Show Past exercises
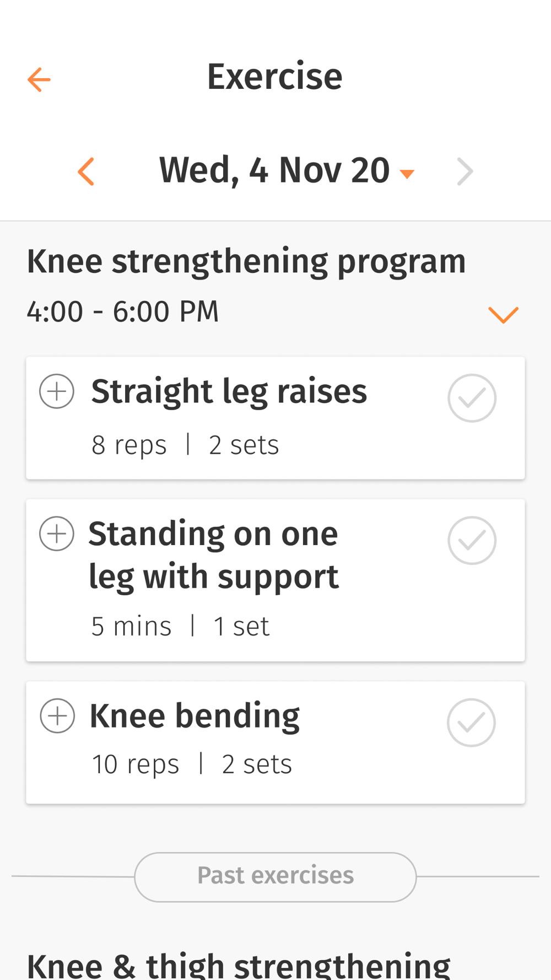The image size is (551, 980). coord(275,876)
